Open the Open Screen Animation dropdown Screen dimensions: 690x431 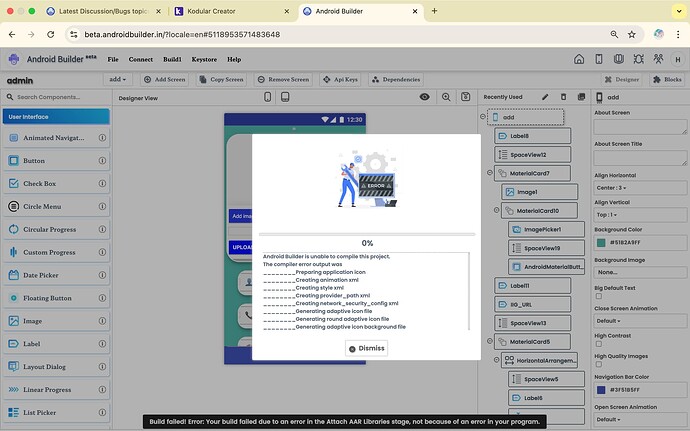(640, 420)
